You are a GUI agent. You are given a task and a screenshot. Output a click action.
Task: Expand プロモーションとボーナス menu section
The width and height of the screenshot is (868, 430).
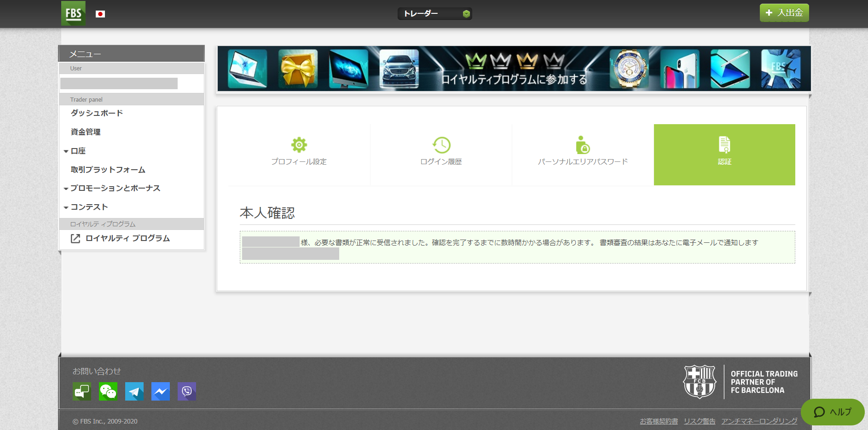[115, 188]
